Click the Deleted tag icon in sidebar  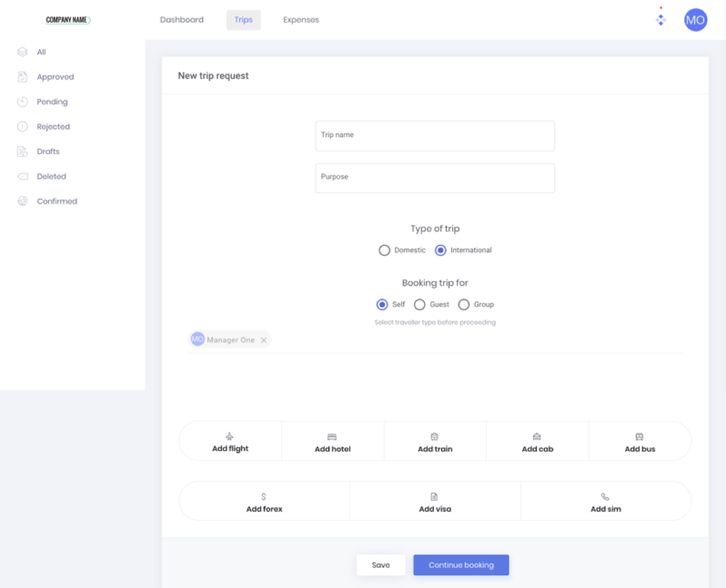tap(22, 176)
